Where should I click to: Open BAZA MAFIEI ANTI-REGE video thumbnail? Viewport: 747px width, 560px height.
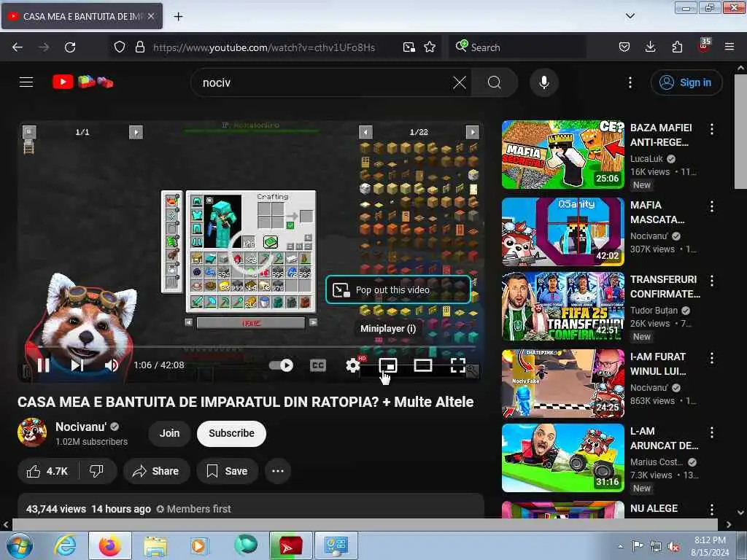click(562, 155)
